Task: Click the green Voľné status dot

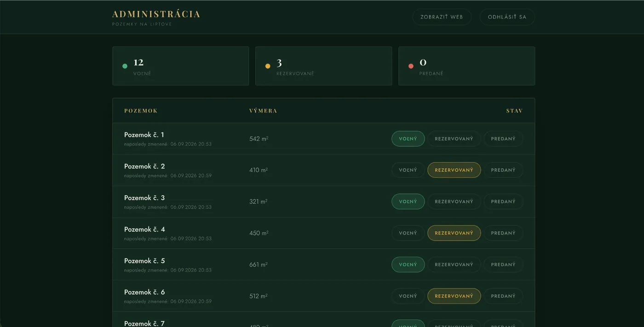Action: [125, 66]
